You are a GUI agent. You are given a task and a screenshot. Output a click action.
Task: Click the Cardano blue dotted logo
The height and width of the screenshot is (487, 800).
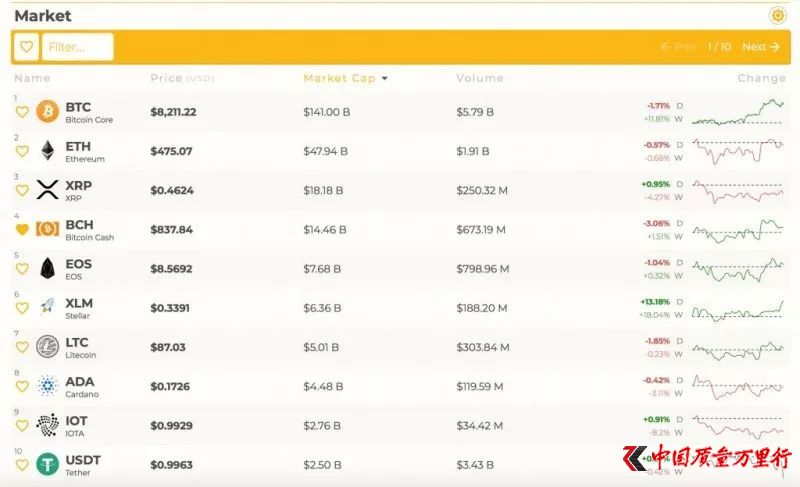click(x=47, y=386)
